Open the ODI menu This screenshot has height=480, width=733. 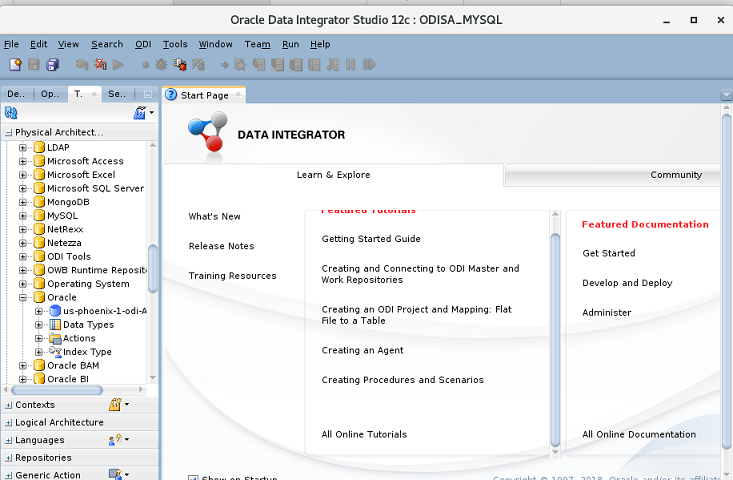click(x=143, y=44)
